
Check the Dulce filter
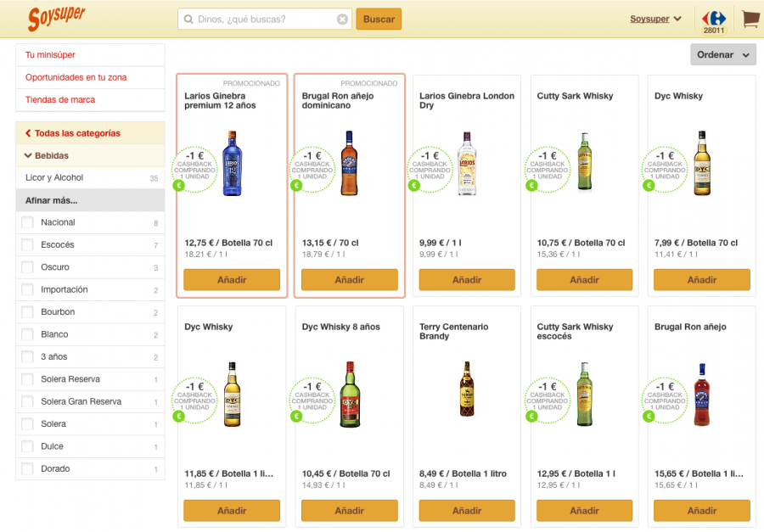point(27,447)
